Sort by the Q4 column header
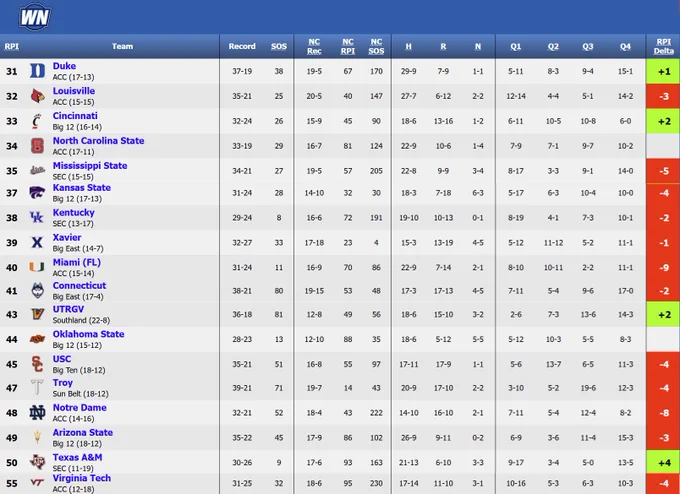 pos(625,46)
